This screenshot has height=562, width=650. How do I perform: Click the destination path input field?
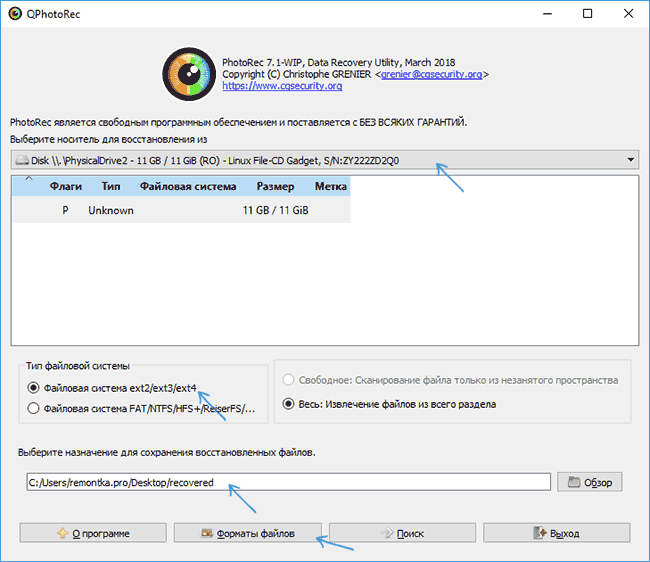289,482
